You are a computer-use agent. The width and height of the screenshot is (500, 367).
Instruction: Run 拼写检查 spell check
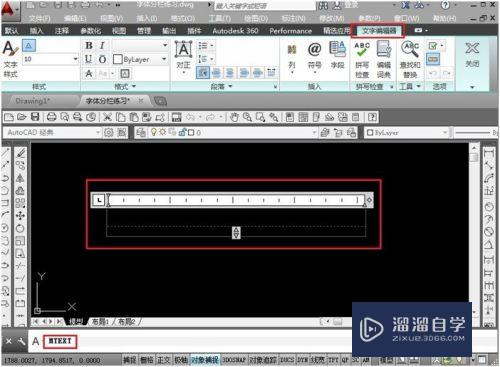tap(362, 59)
